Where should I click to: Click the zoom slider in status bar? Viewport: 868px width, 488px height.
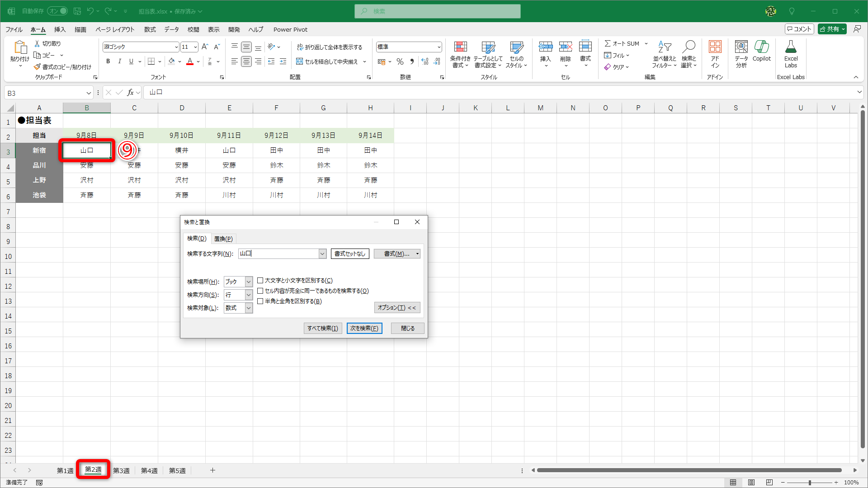pos(809,483)
